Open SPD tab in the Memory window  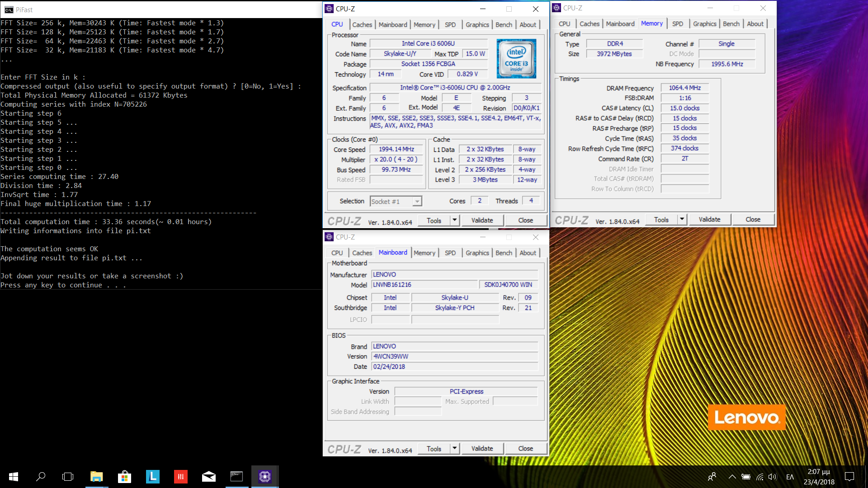tap(678, 24)
